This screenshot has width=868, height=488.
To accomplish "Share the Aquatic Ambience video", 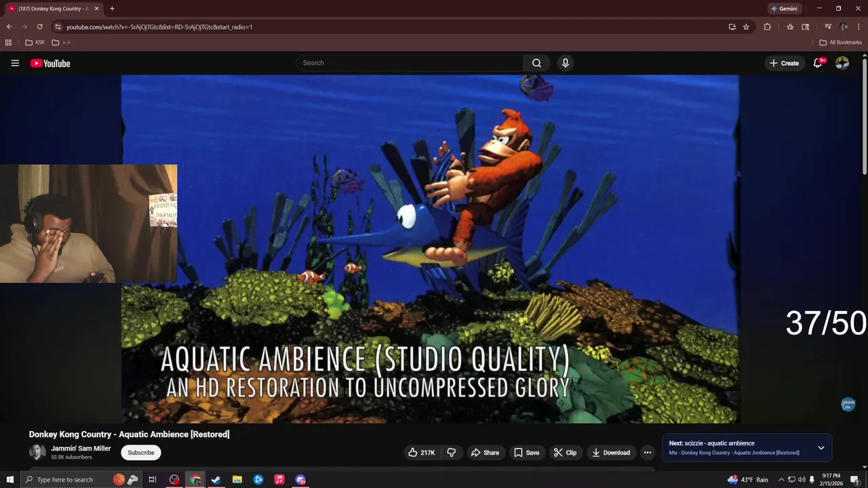I will (485, 453).
